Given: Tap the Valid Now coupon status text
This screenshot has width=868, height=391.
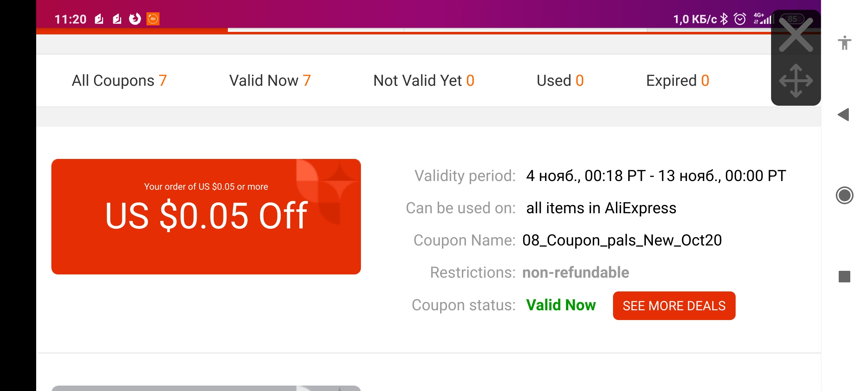Looking at the screenshot, I should 561,305.
